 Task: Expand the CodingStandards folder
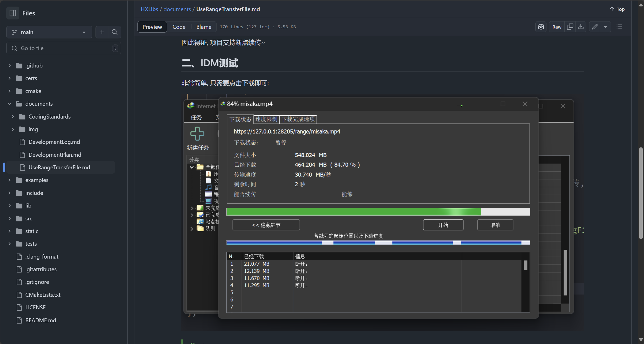[13, 117]
